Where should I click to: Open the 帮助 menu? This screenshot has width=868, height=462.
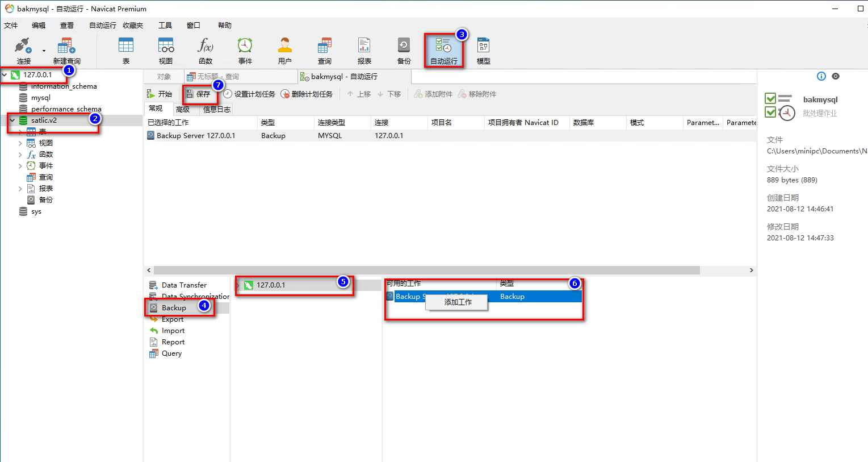(225, 25)
